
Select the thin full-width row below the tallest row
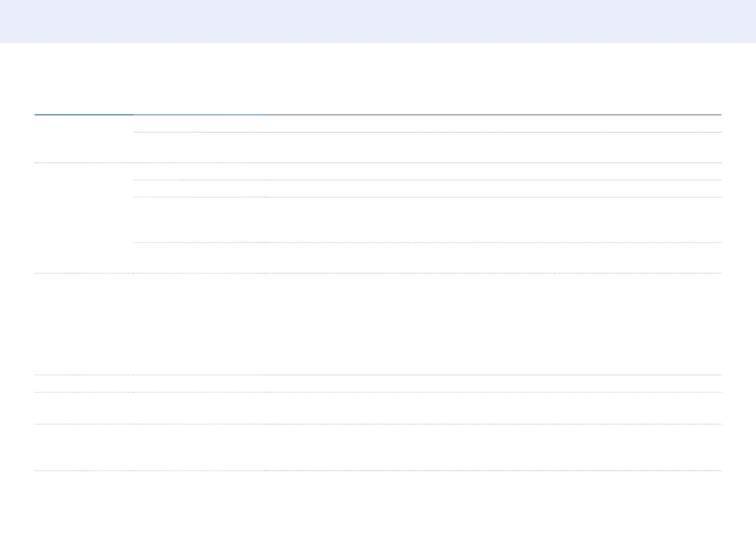(x=378, y=384)
